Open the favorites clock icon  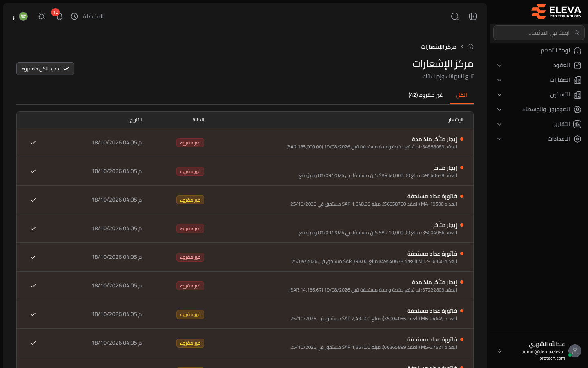point(74,16)
